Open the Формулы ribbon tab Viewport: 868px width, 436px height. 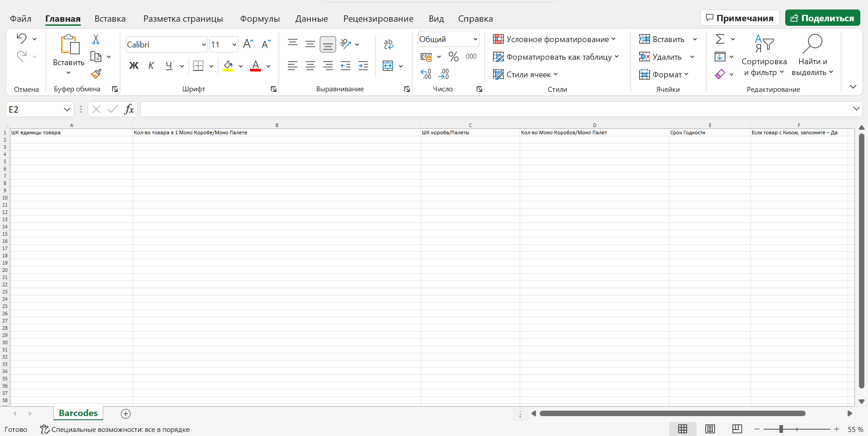coord(260,19)
